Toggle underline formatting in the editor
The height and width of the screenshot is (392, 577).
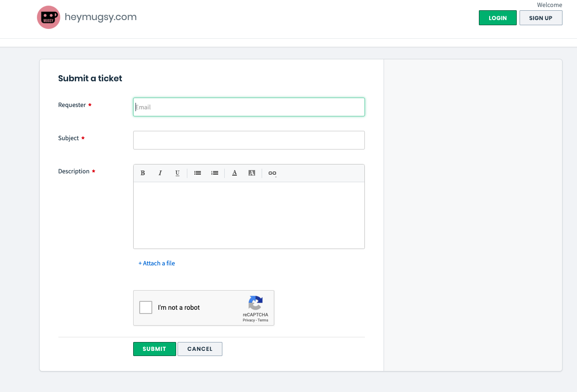tap(178, 173)
